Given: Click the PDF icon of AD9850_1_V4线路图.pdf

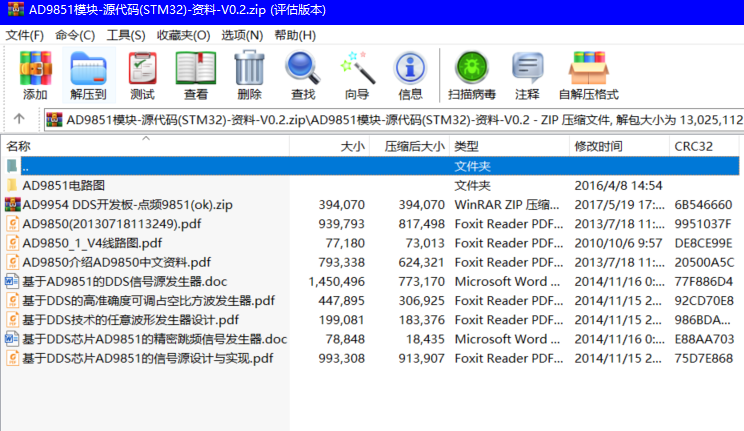Looking at the screenshot, I should tap(12, 243).
